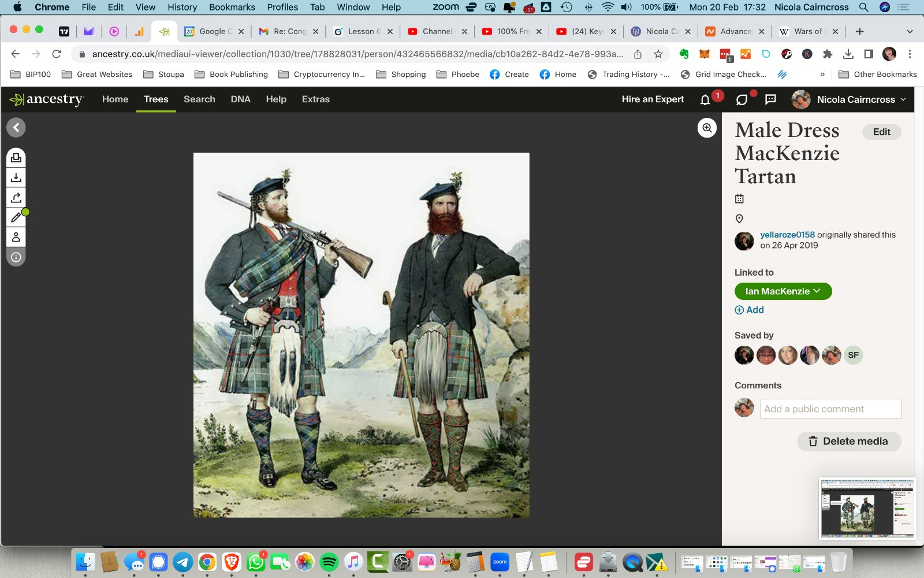
Task: Expand the Chrome tab search chevron
Action: point(910,31)
